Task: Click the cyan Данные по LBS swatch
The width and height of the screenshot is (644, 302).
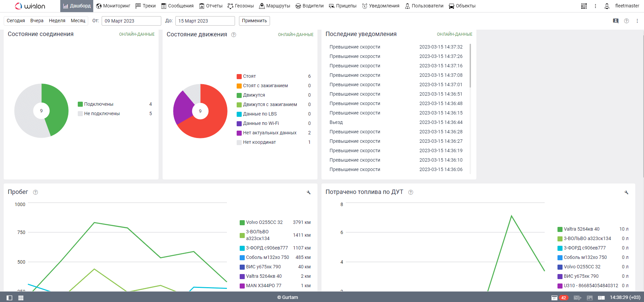Action: coord(239,114)
